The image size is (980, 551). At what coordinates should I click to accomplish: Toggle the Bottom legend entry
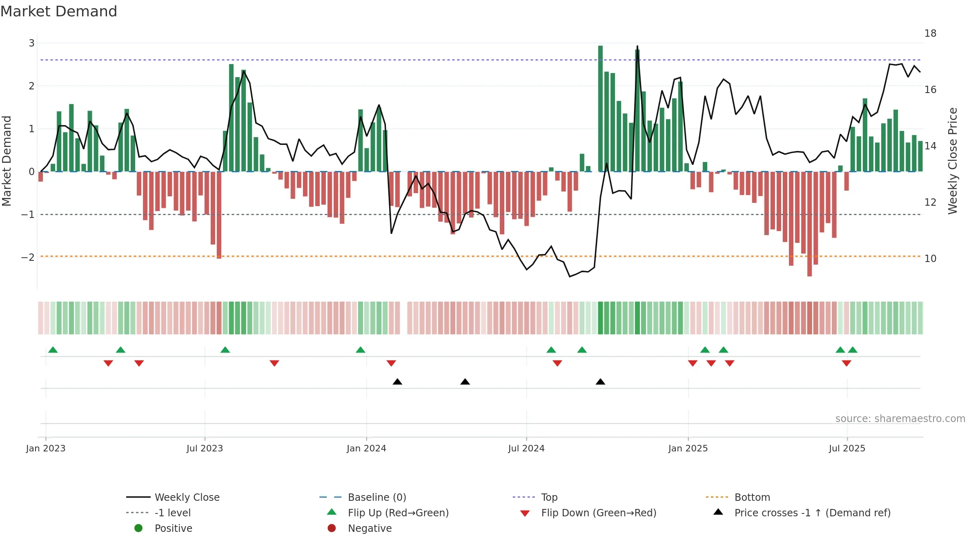[738, 497]
